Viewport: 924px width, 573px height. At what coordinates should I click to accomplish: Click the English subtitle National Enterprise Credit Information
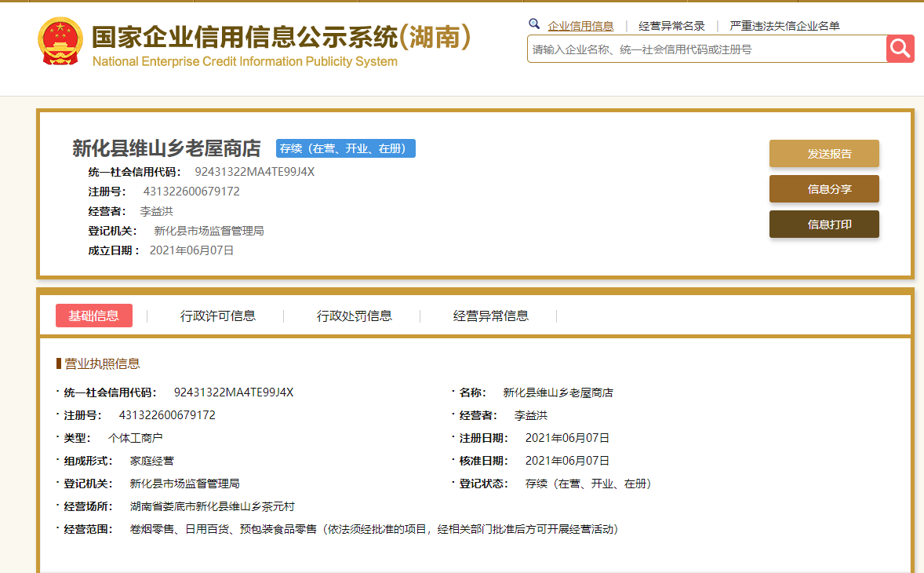[246, 61]
